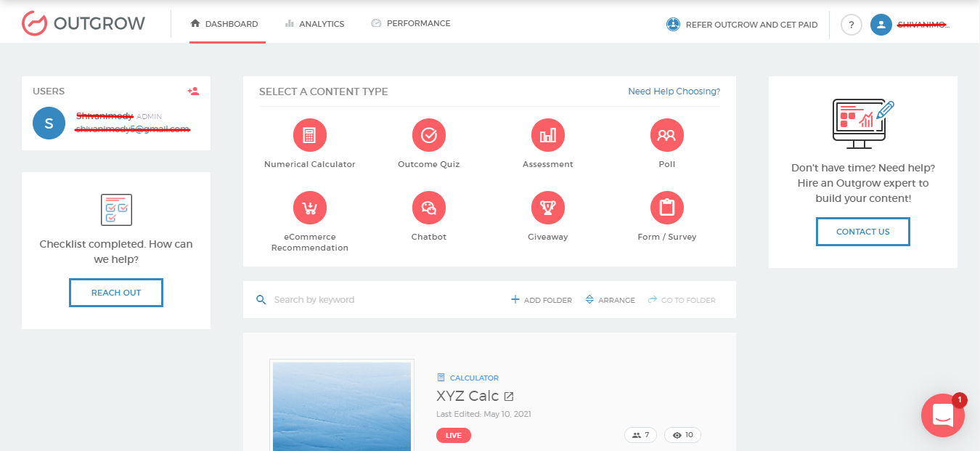Click Refer Outgrow and Get Paid
Screen dimensions: 980x451
[x=743, y=25]
